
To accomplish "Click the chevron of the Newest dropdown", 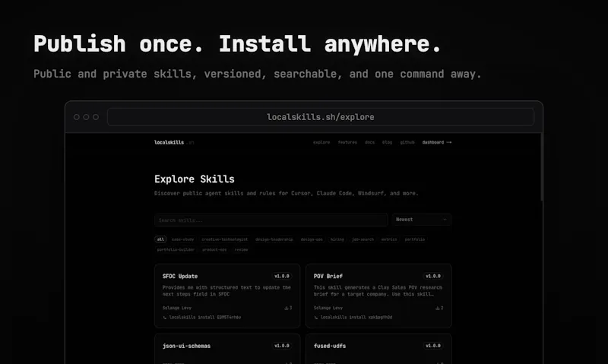I will click(x=445, y=220).
